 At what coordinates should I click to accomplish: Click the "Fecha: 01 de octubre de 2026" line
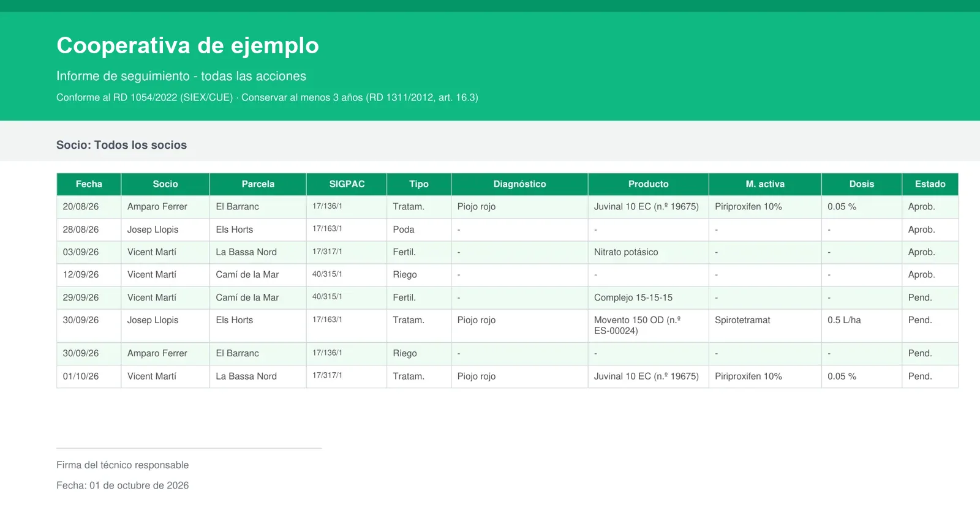123,485
